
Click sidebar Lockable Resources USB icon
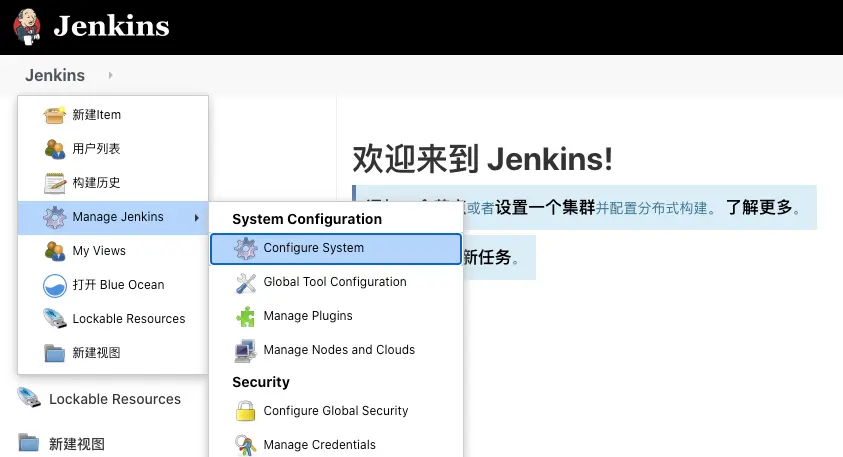29,398
